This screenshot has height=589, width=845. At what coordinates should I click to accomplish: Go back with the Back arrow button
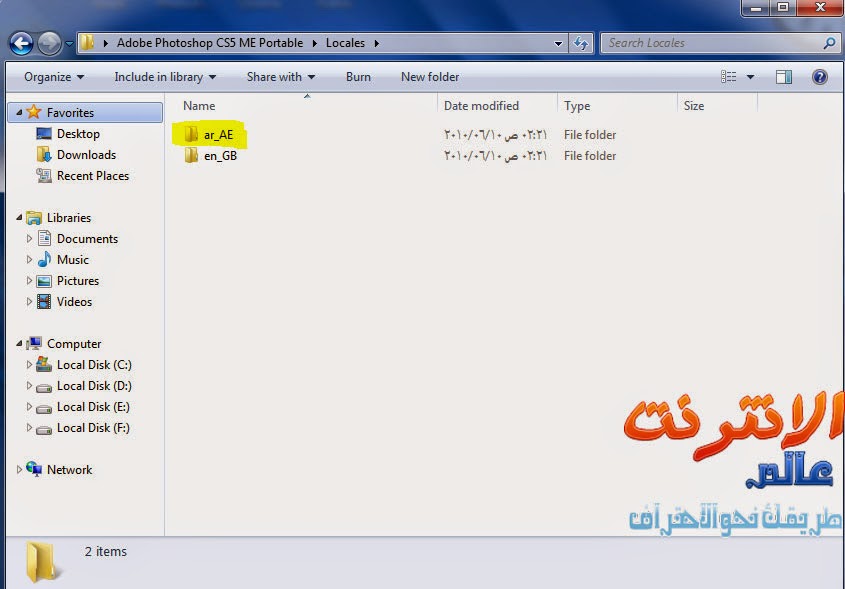[x=22, y=44]
